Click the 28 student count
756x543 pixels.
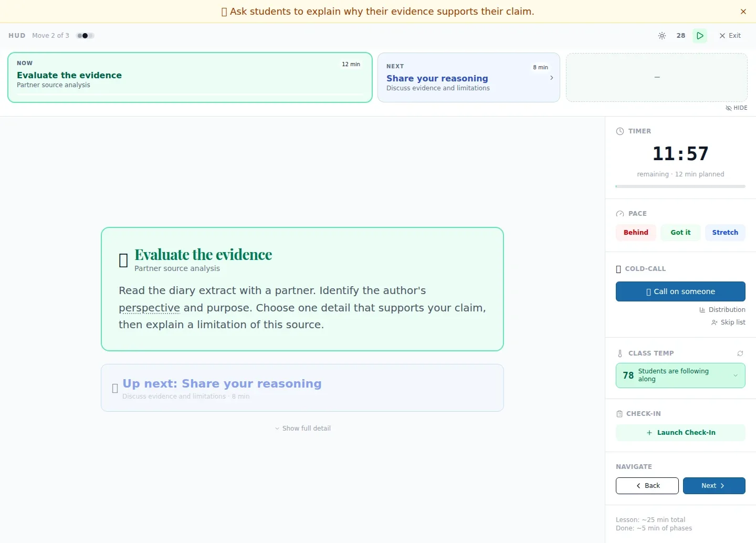681,36
